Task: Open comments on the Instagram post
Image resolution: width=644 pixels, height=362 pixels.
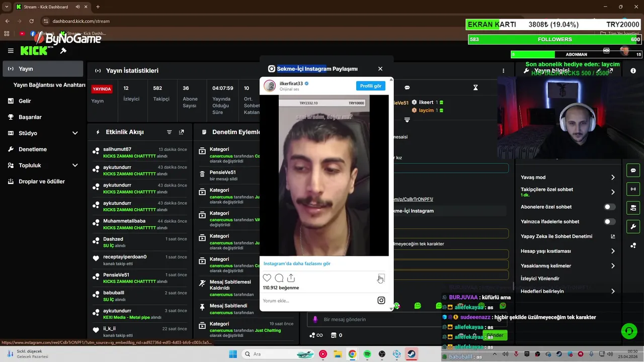Action: pyautogui.click(x=279, y=278)
